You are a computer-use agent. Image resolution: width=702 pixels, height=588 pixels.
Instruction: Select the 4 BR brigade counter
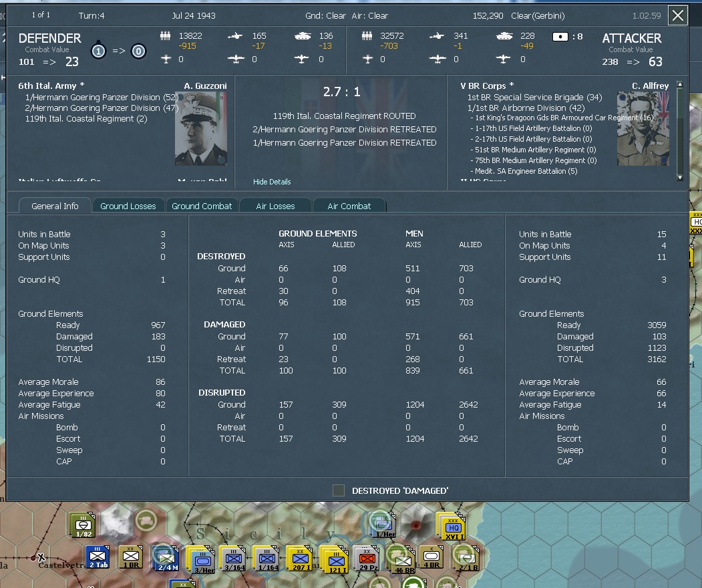click(431, 557)
